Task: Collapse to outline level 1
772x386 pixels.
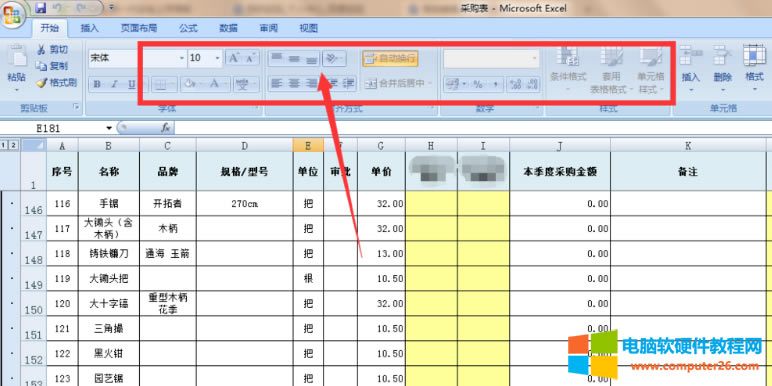Action: (4, 145)
